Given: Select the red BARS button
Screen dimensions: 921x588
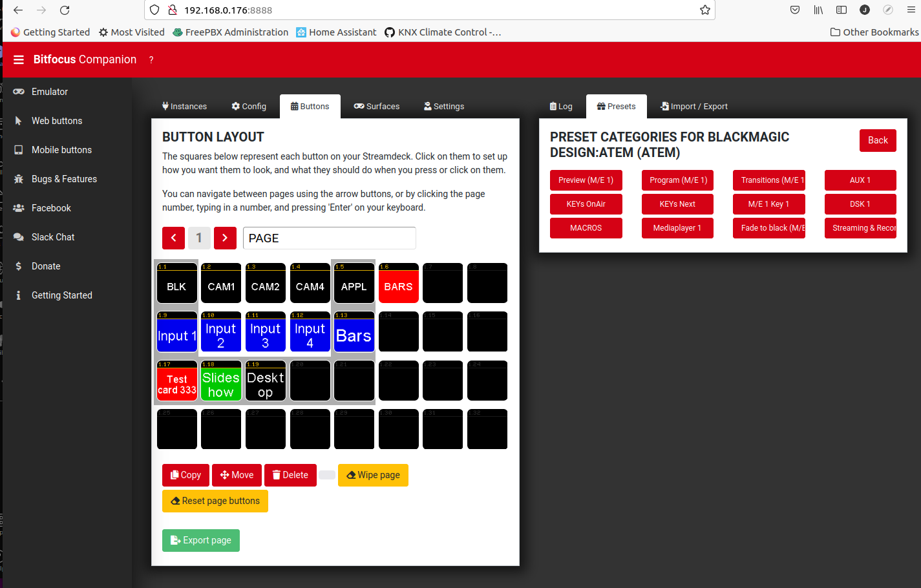Looking at the screenshot, I should 399,283.
